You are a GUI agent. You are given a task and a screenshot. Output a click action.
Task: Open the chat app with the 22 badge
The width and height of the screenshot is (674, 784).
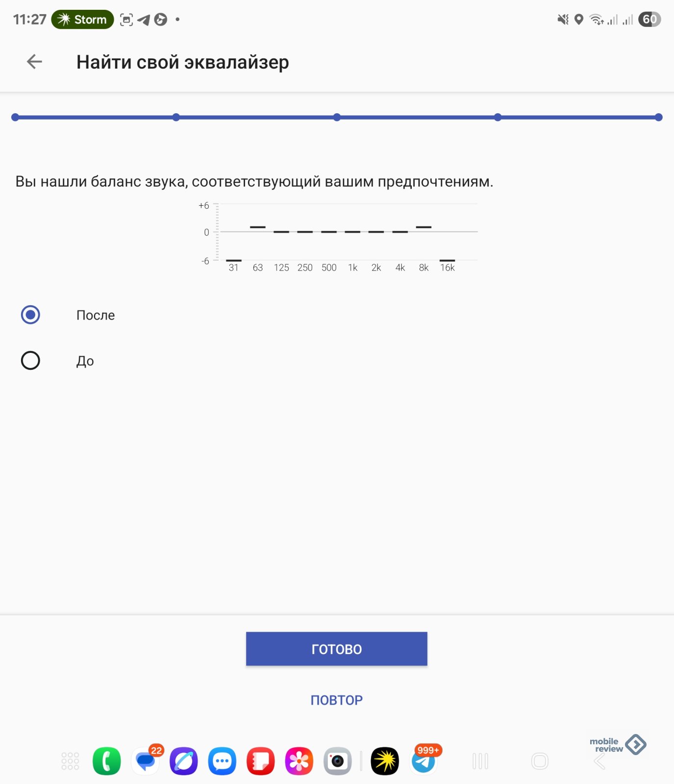(x=146, y=761)
